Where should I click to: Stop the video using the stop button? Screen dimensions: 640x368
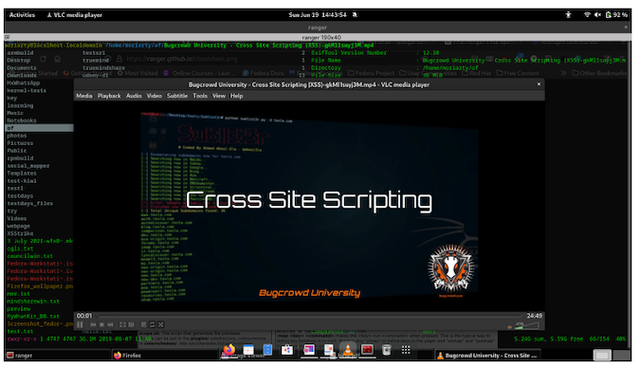pos(102,325)
